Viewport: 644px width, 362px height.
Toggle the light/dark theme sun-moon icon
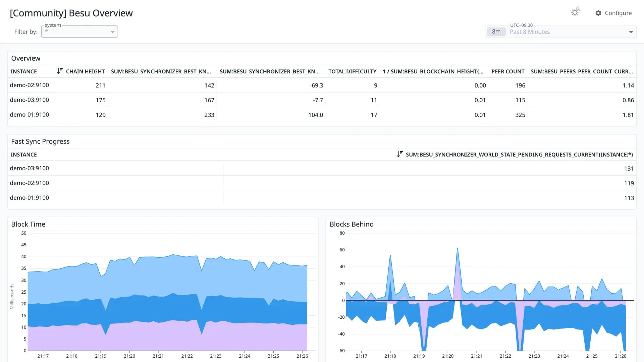coord(576,12)
